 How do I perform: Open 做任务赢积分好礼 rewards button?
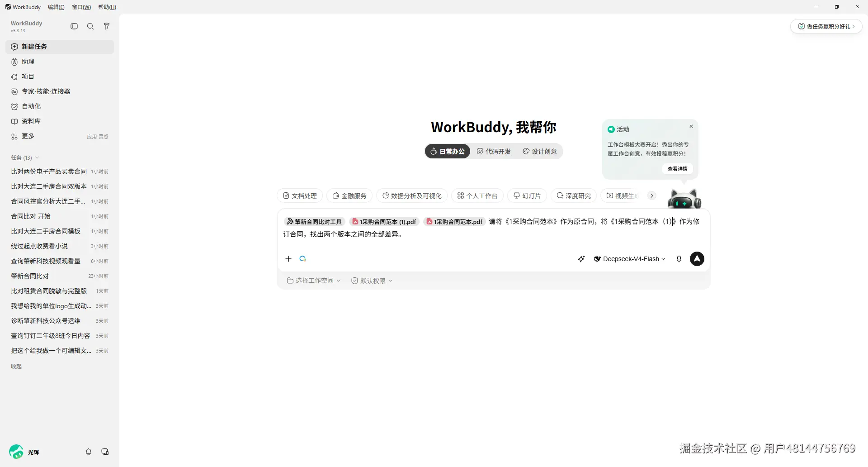826,26
